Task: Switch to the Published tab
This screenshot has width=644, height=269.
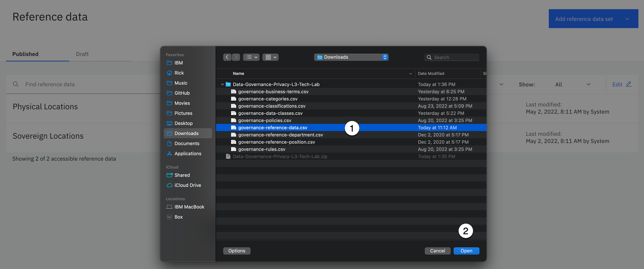Action: click(26, 54)
